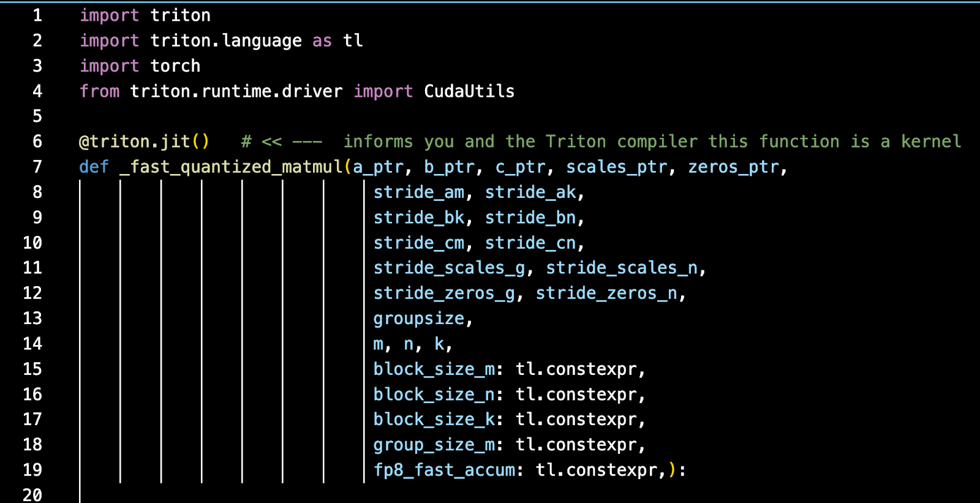The width and height of the screenshot is (980, 503).
Task: Click the @triton.jit decorator
Action: coord(135,142)
